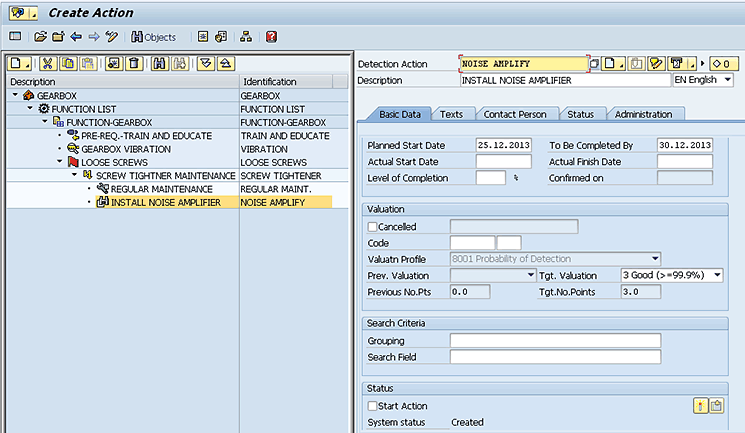Click the Collapse all nodes icon
745x433 pixels.
tap(226, 63)
